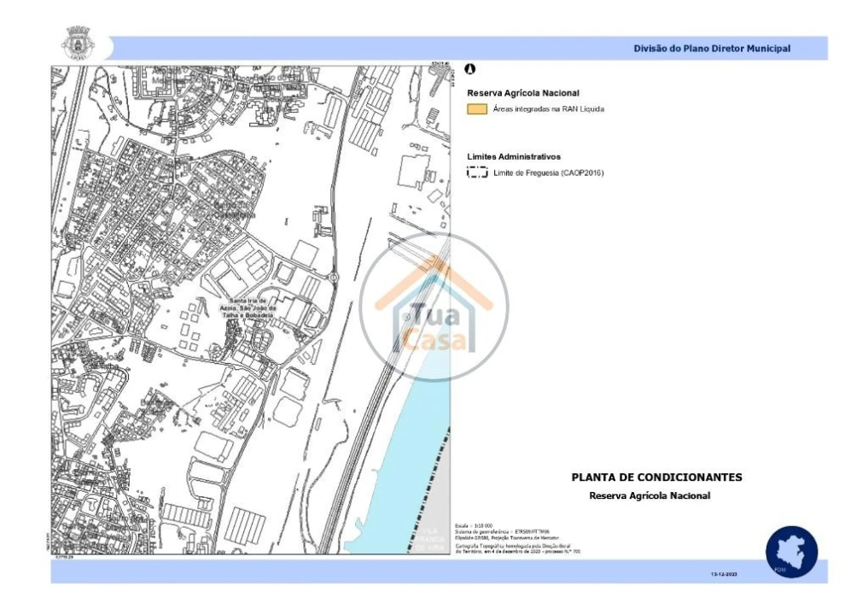Click the municipal coat of arms logo

[x=77, y=43]
